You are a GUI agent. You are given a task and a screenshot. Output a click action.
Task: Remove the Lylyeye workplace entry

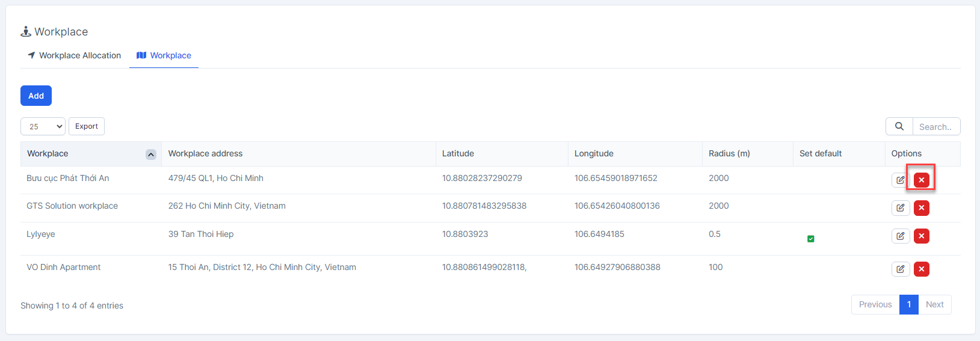pyautogui.click(x=921, y=236)
